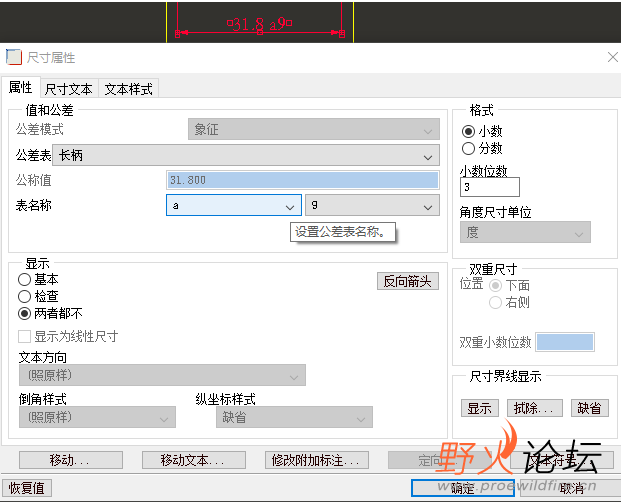
Task: Click the 反向箭头 button
Action: tap(408, 281)
